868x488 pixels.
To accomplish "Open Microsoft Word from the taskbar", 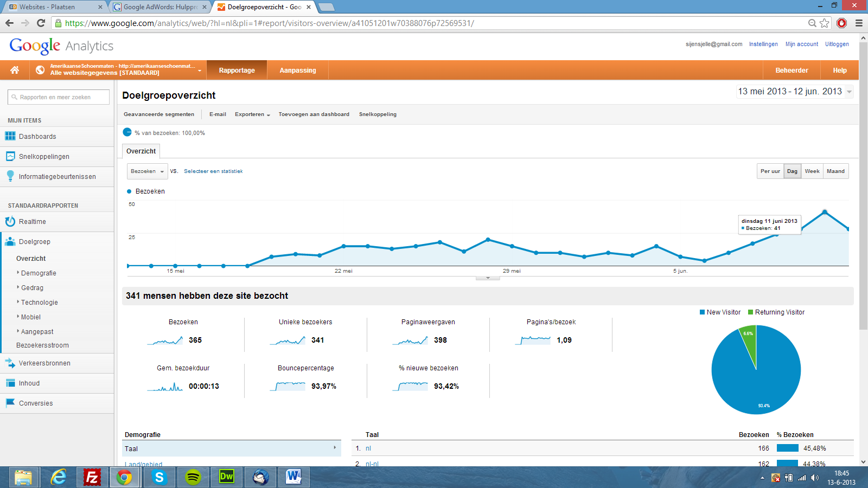I will [293, 477].
